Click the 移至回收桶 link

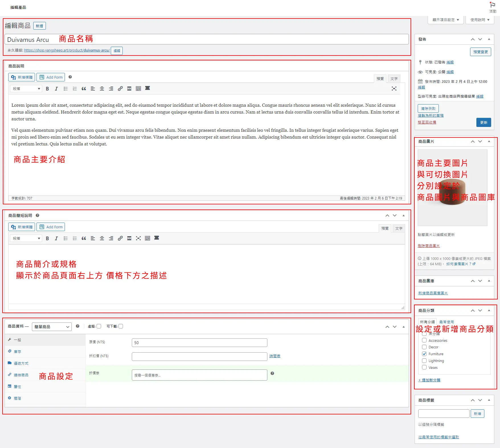tap(427, 122)
